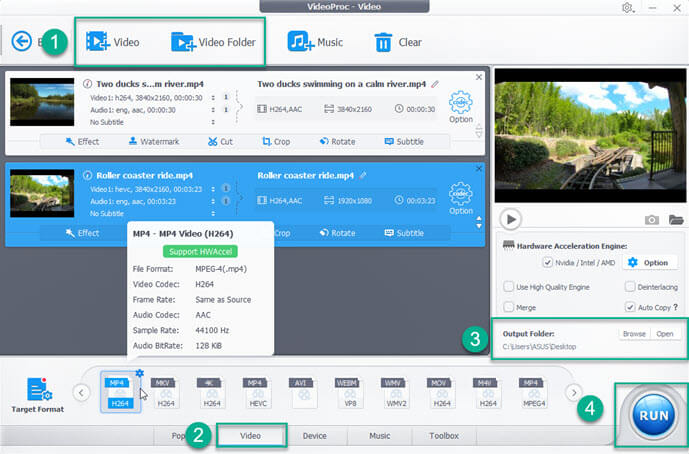The height and width of the screenshot is (454, 689).
Task: Crop the Two ducks video
Action: [276, 142]
